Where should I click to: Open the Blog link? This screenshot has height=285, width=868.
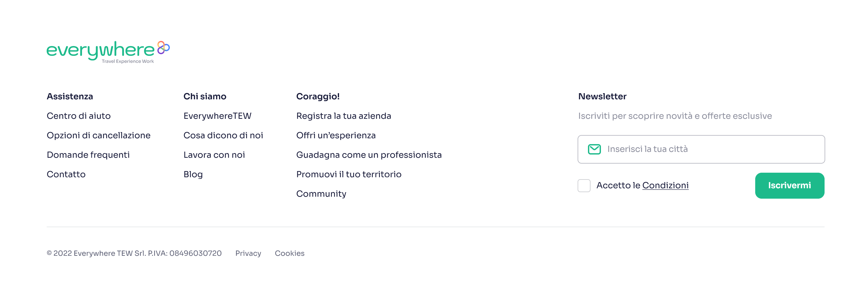pos(193,174)
